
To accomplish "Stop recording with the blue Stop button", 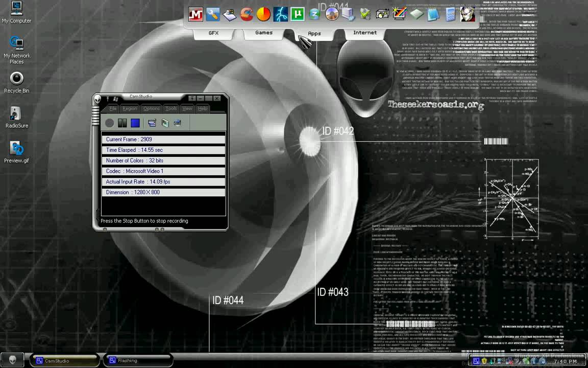I will [x=135, y=123].
